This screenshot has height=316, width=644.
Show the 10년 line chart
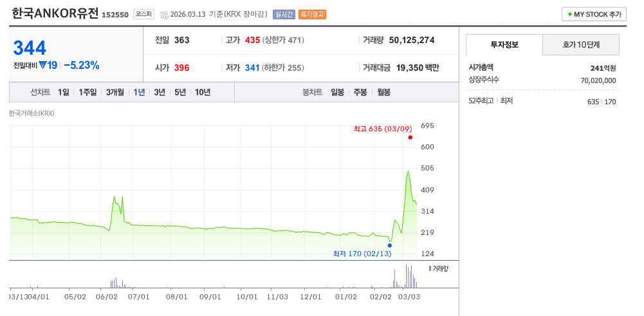[203, 92]
